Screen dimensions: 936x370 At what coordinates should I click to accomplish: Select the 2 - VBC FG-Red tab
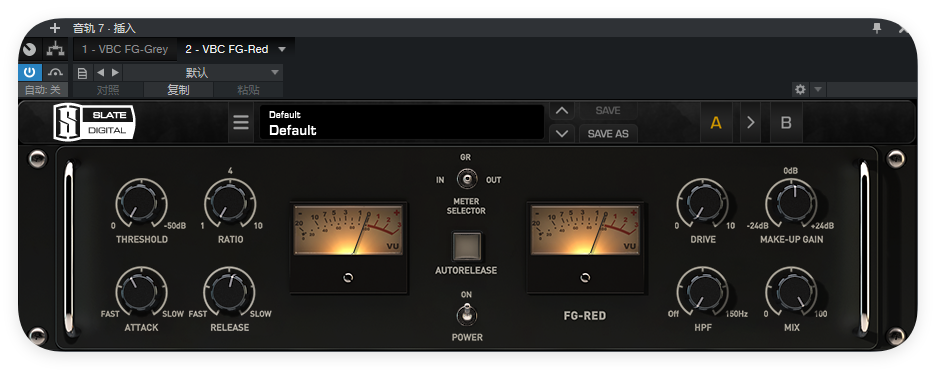coord(227,49)
